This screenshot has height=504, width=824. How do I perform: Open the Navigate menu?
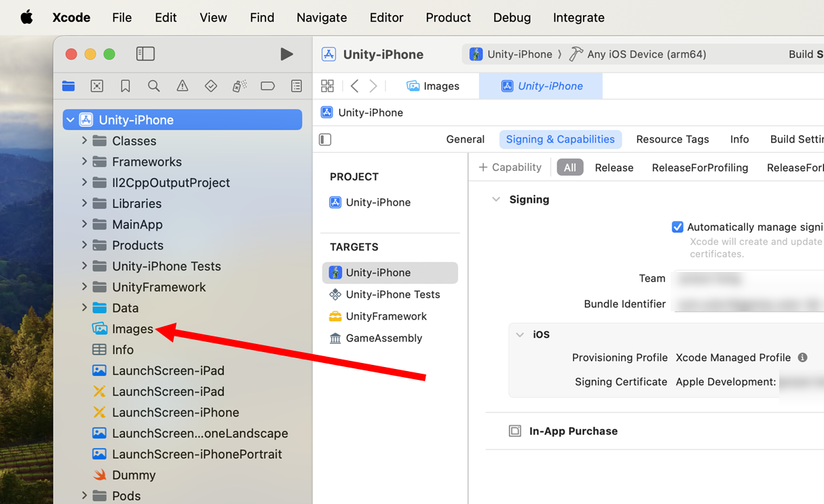pyautogui.click(x=322, y=18)
